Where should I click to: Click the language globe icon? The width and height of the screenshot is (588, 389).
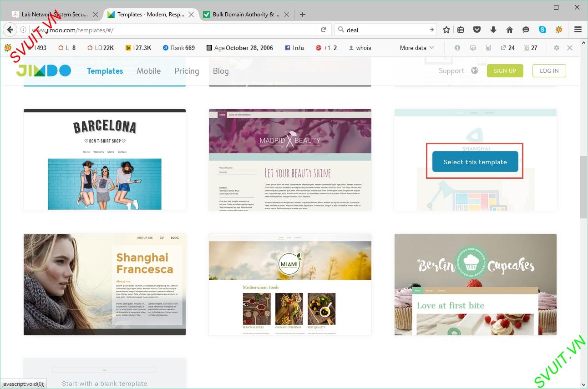[x=475, y=71]
